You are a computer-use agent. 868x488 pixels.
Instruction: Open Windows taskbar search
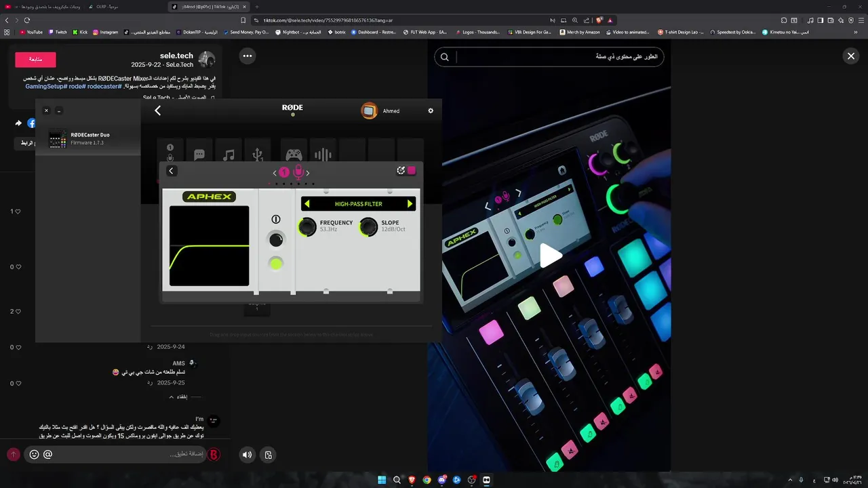point(397,480)
